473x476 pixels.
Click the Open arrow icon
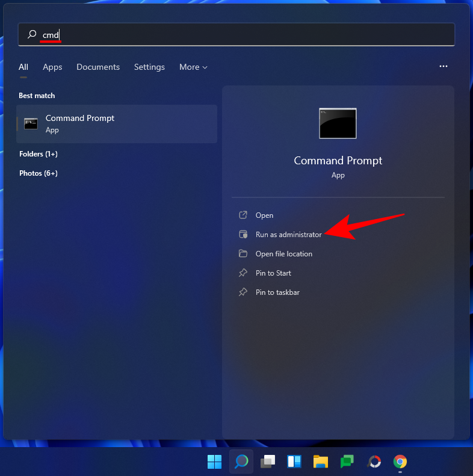coord(243,215)
